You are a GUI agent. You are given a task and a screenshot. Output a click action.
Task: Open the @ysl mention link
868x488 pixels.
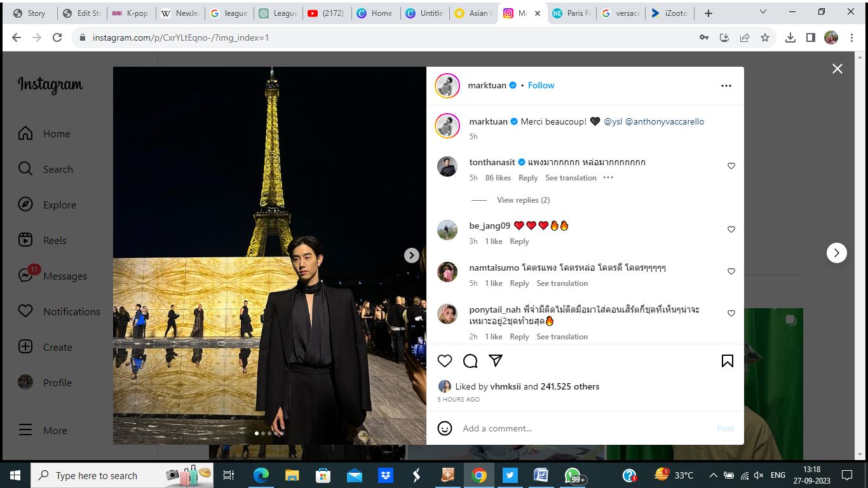pyautogui.click(x=613, y=121)
